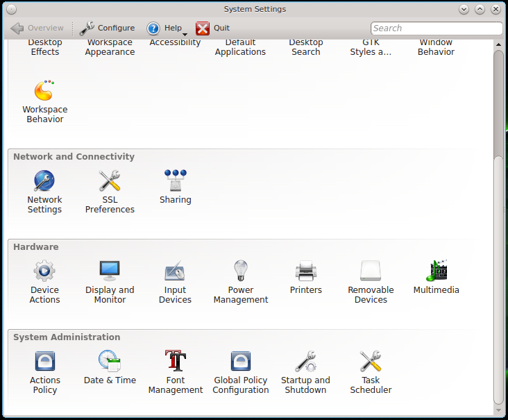Maximize the System Settings window
Screen dimensions: 508x420
(x=480, y=10)
